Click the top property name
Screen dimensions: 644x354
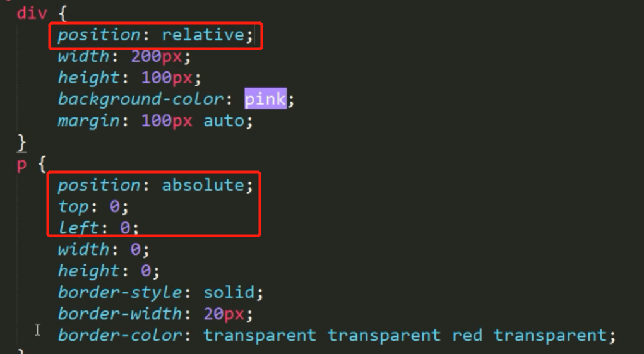[73, 206]
